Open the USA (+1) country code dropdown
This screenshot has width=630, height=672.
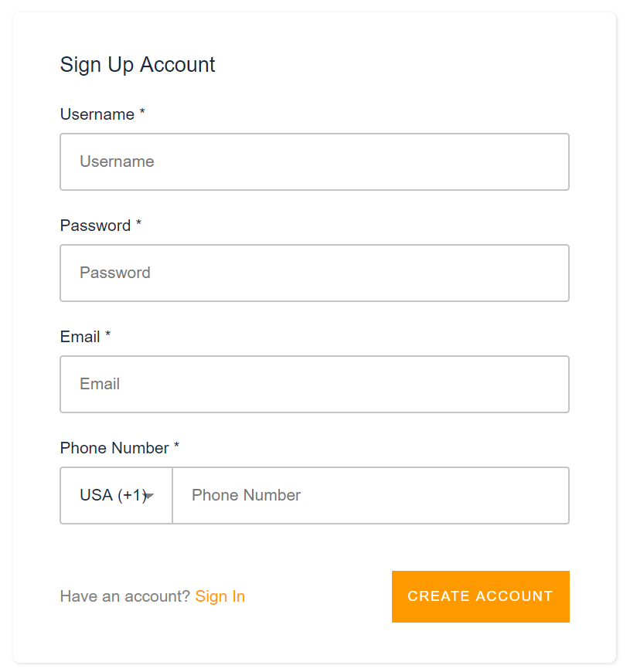[116, 495]
